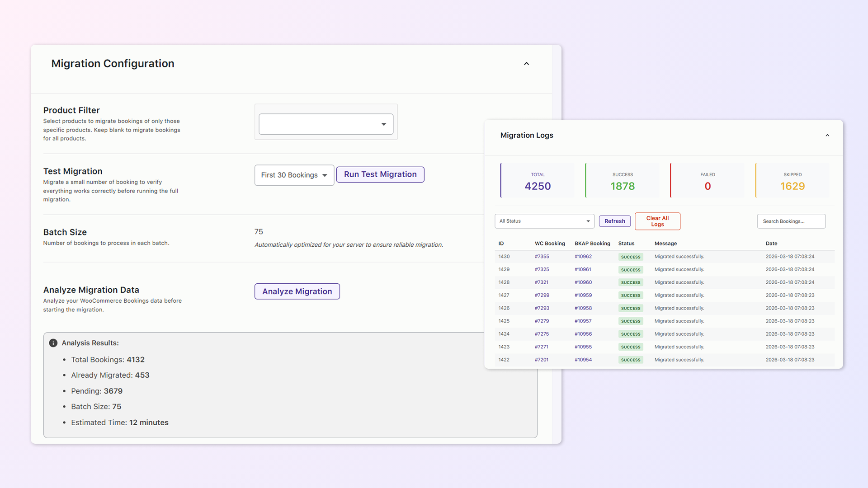
Task: Open the All Status filter dropdown
Action: coord(544,221)
